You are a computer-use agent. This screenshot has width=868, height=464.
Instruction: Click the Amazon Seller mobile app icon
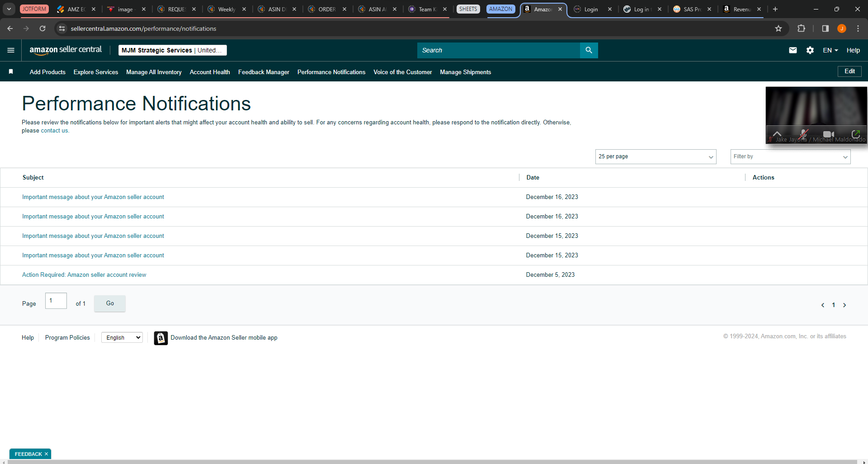[161, 338]
